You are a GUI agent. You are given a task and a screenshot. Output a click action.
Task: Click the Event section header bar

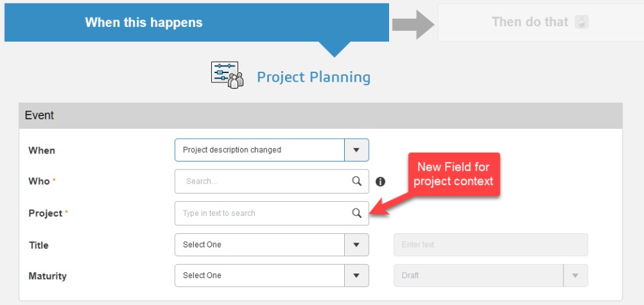(x=321, y=115)
